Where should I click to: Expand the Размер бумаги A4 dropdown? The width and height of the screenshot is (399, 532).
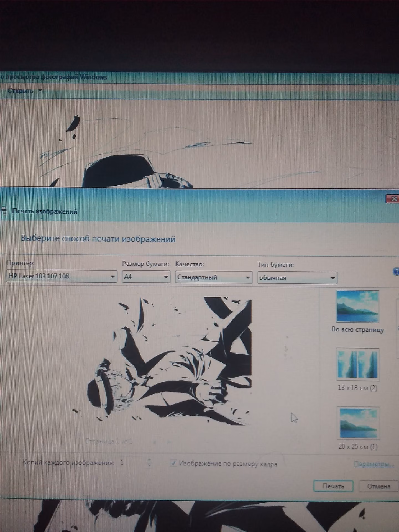pyautogui.click(x=146, y=277)
